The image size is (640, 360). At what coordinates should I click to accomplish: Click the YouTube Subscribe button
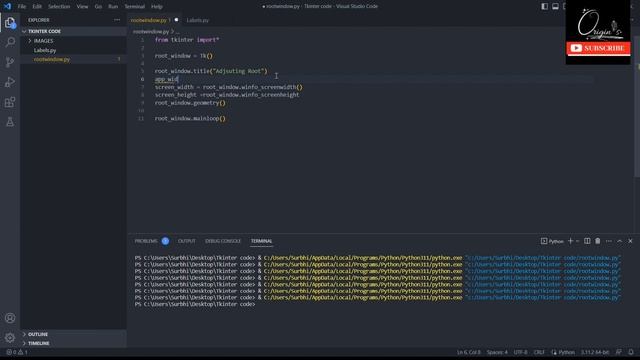(x=598, y=48)
